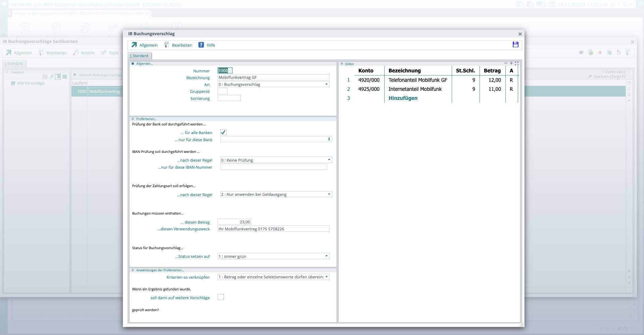Screen dimensions: 644x335
Task: Select the '1 Standard' tab in dialog
Action: pyautogui.click(x=139, y=56)
